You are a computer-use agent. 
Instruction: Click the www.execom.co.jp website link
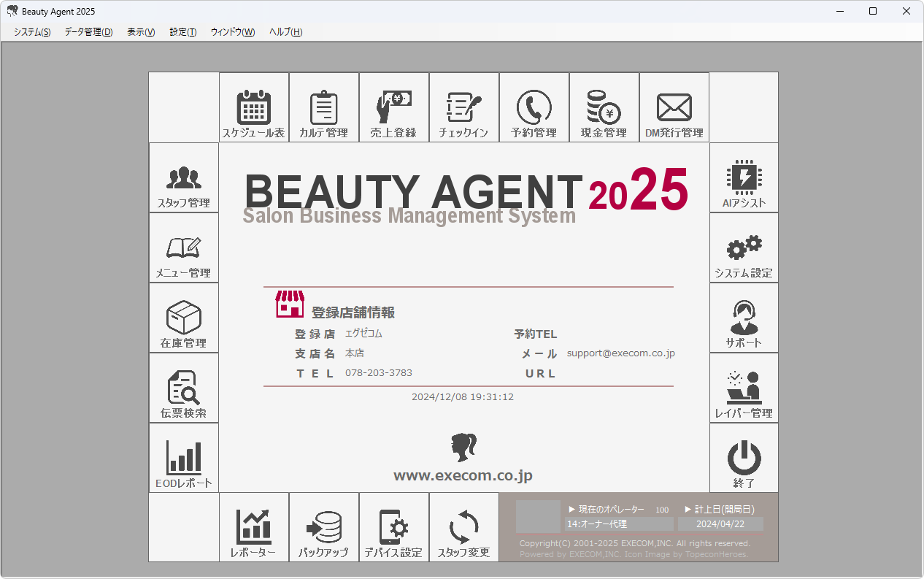463,476
